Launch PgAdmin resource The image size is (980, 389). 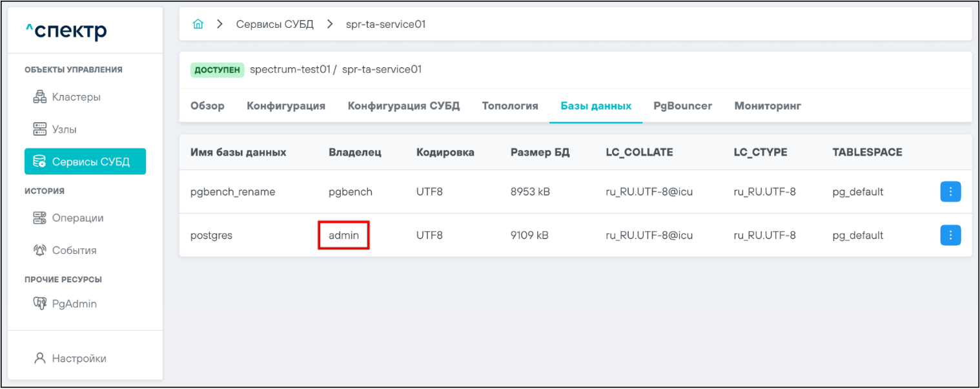(x=65, y=304)
